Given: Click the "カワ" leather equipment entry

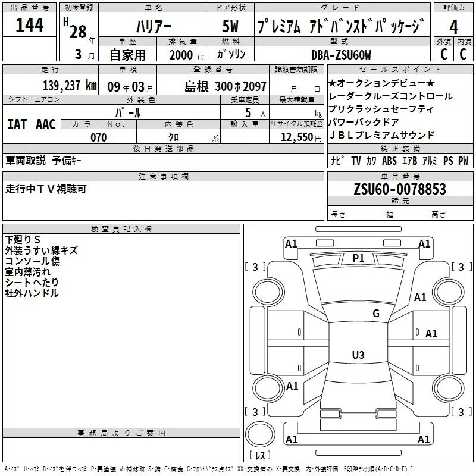Looking at the screenshot, I should (371, 161).
